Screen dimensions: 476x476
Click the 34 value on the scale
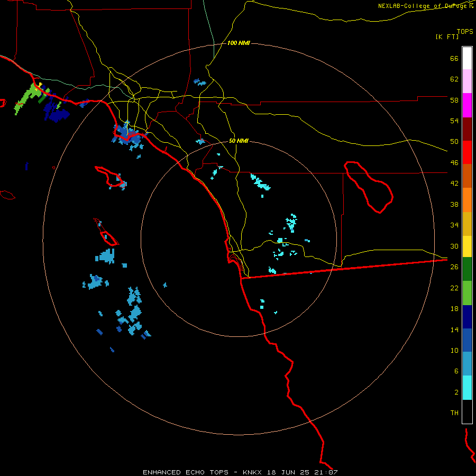[454, 225]
